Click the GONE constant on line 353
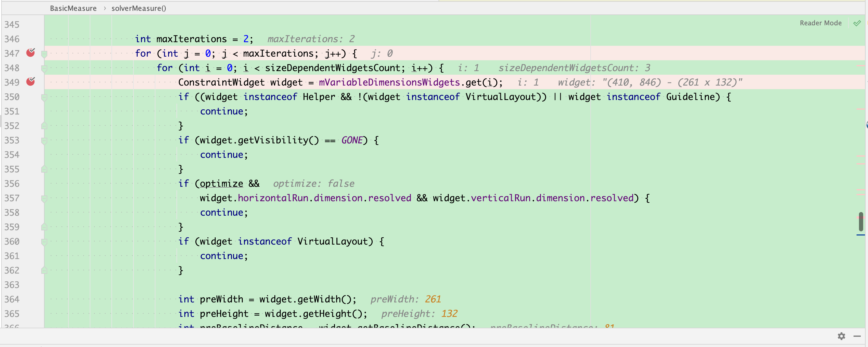Image resolution: width=868 pixels, height=347 pixels. click(352, 140)
